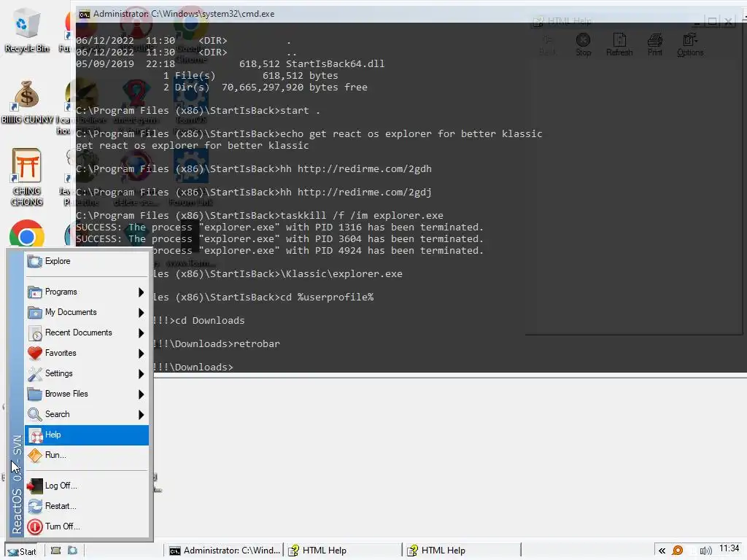Click the orange tray notification icon

678,551
